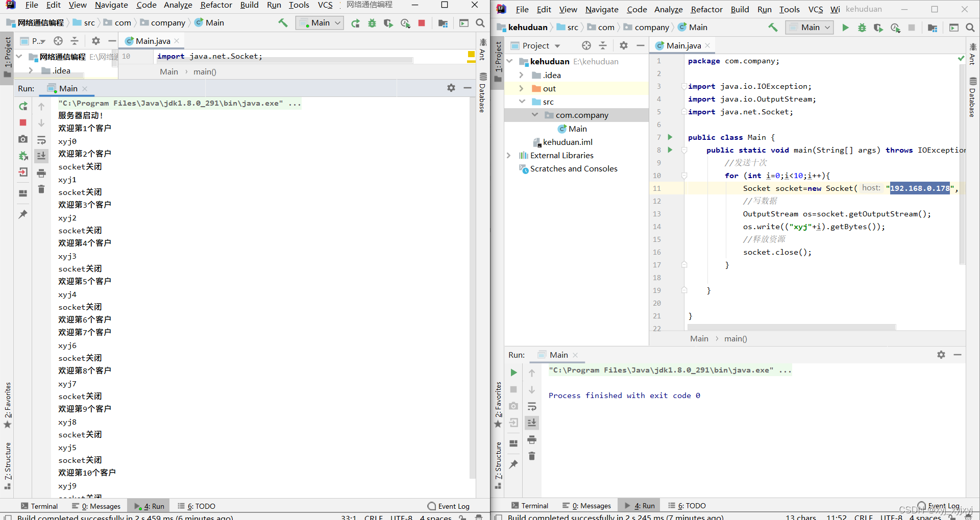
Task: Open Favorites side panel in left window
Action: pyautogui.click(x=8, y=406)
